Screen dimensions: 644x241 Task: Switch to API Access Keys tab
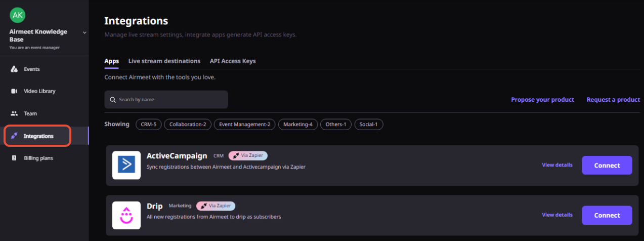(233, 61)
